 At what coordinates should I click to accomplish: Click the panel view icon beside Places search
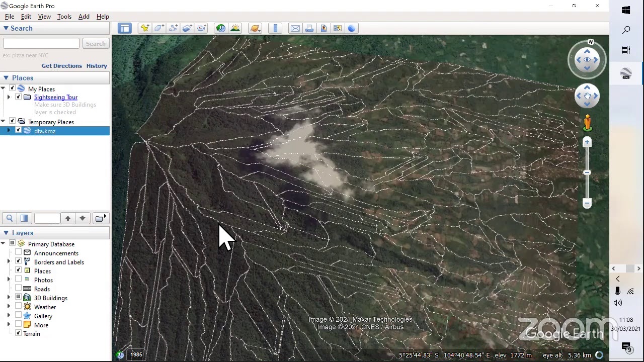[24, 218]
